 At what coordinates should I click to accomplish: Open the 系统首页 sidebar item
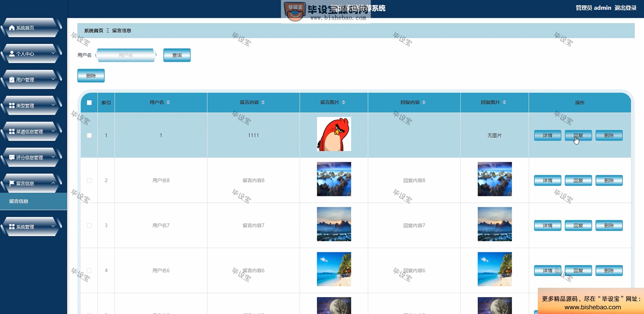pyautogui.click(x=31, y=28)
